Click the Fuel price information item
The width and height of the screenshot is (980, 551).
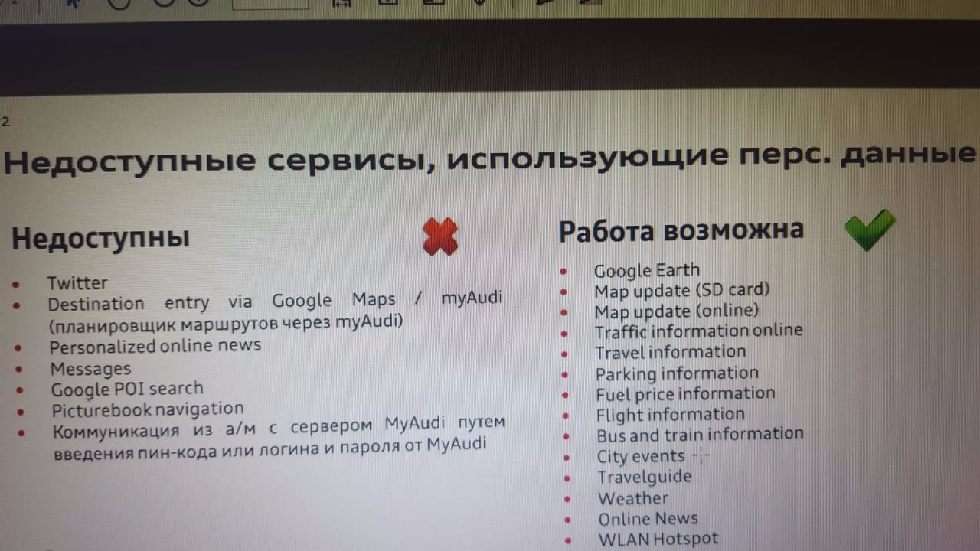point(686,394)
